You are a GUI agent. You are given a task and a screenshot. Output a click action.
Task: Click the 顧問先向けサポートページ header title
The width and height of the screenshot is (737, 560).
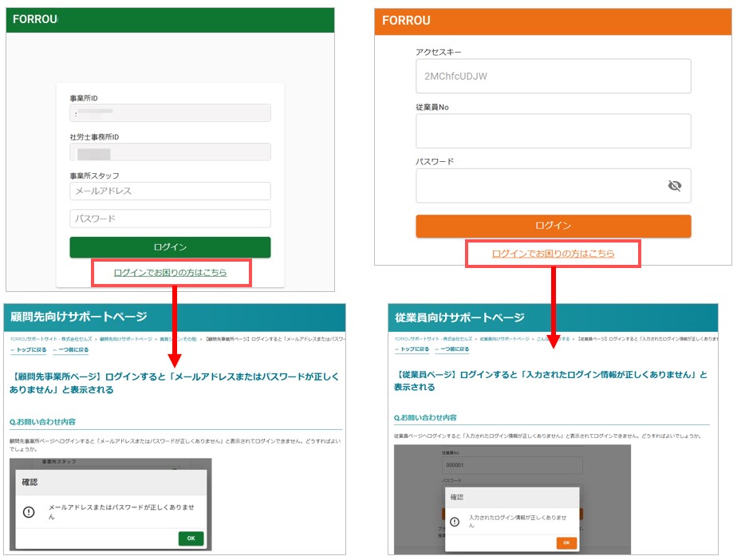tap(79, 317)
